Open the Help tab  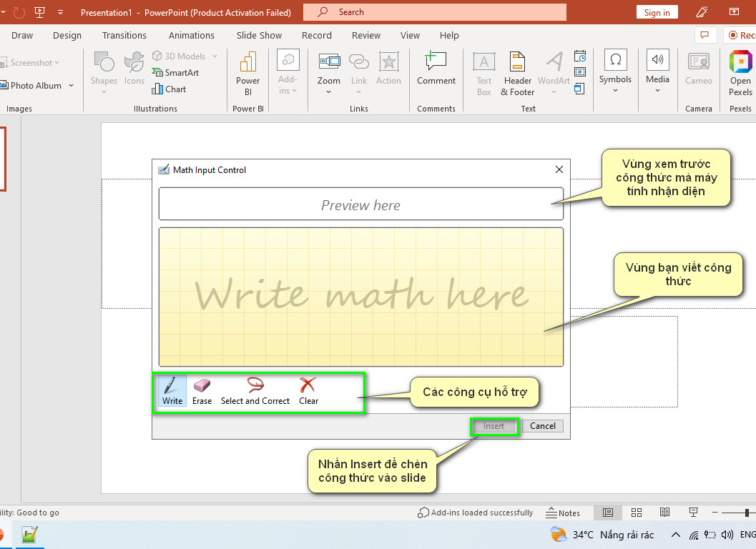point(449,35)
